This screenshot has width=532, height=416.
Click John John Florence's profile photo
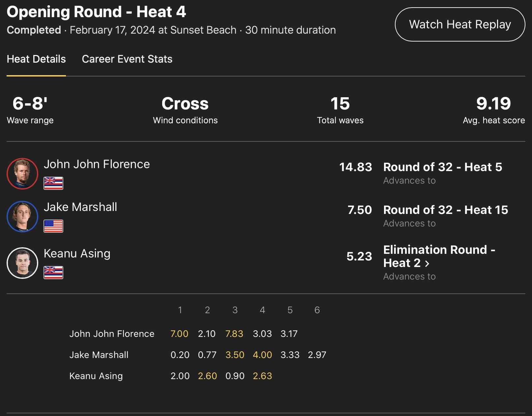22,174
